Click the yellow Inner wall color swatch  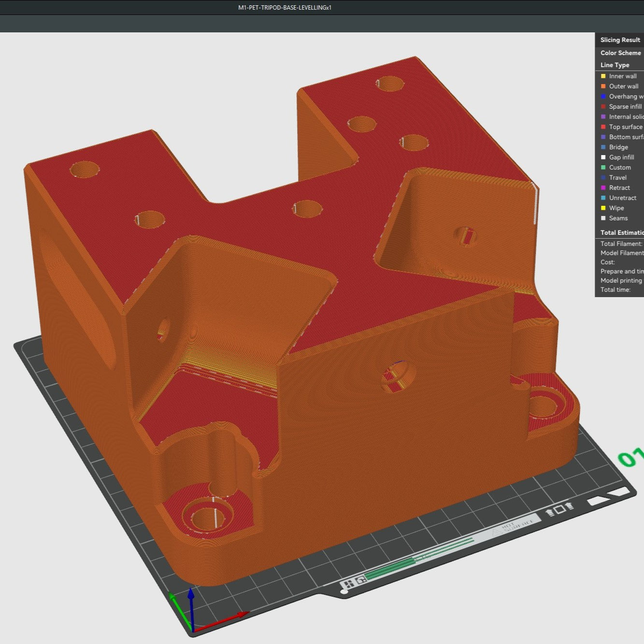click(603, 76)
